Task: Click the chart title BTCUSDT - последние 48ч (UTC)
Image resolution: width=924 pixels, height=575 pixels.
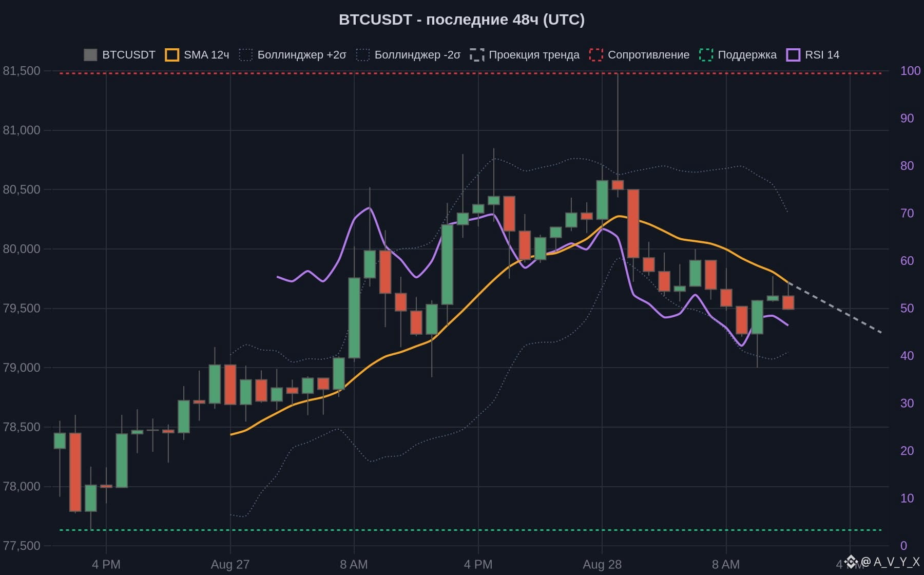Action: click(461, 20)
